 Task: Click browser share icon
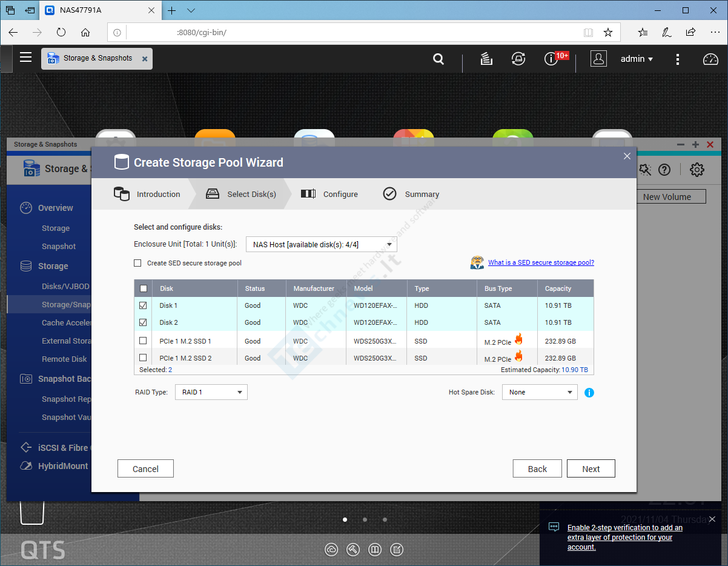click(x=690, y=32)
